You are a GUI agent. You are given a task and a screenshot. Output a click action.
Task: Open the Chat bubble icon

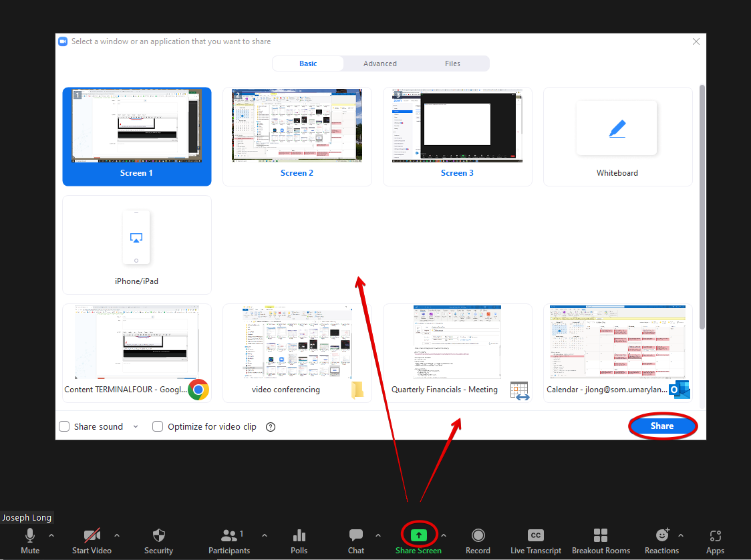[356, 535]
